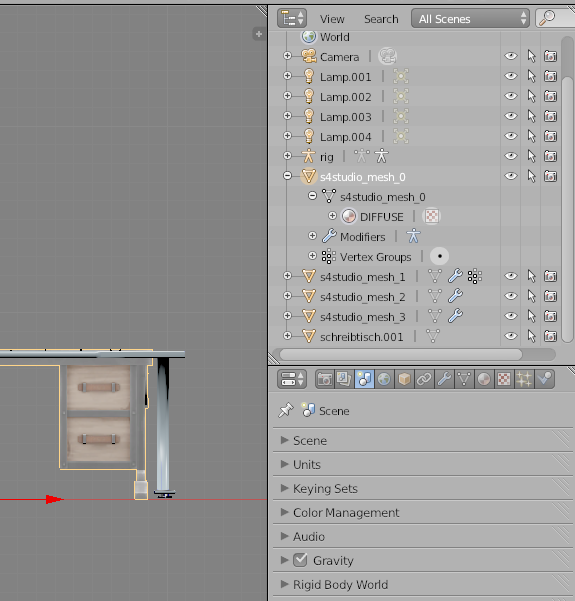
Task: Toggle selectability of s4studio_mesh_1 arrow
Action: pyautogui.click(x=531, y=276)
